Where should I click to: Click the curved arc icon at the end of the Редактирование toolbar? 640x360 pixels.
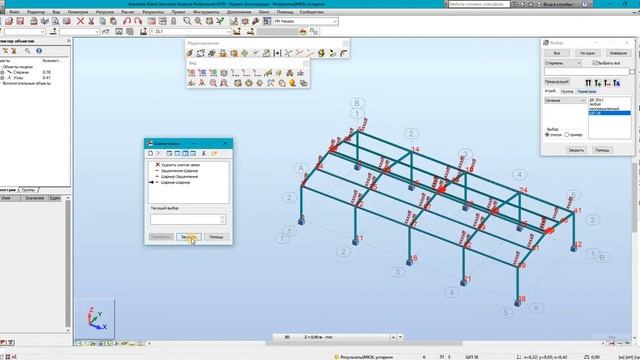(344, 53)
